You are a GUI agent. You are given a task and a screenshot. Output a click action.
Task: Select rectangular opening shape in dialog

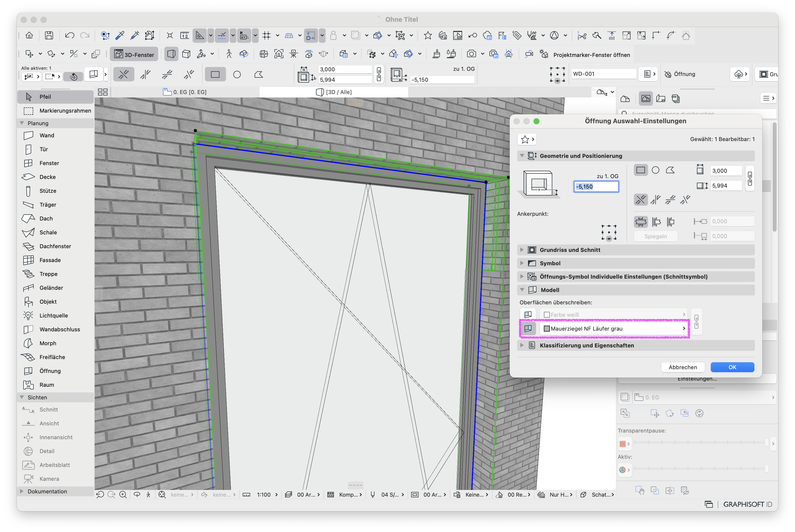pos(640,170)
